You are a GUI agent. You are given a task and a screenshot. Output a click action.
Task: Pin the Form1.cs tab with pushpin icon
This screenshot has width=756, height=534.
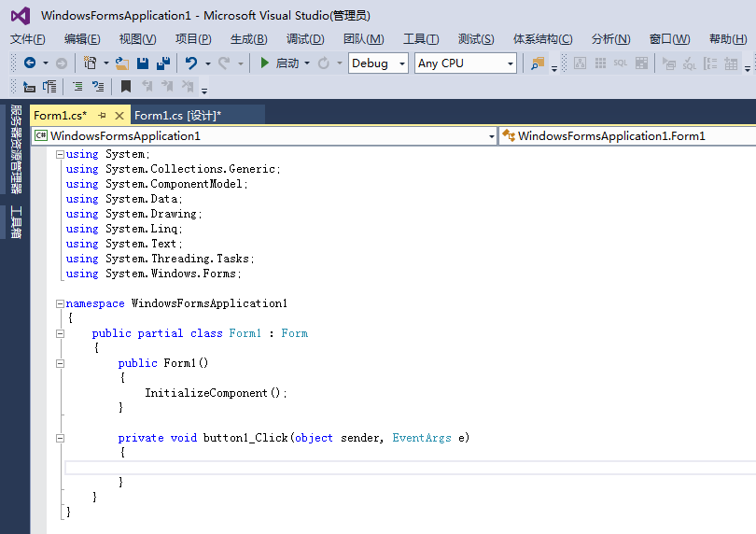pos(102,115)
